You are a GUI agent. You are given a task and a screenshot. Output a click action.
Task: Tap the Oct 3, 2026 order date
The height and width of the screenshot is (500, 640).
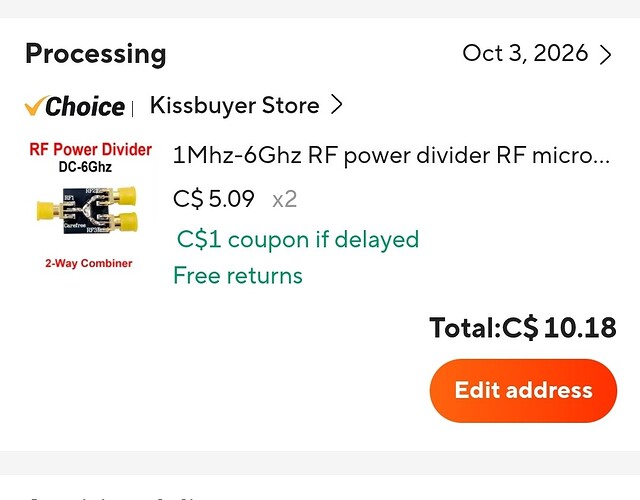pyautogui.click(x=525, y=53)
